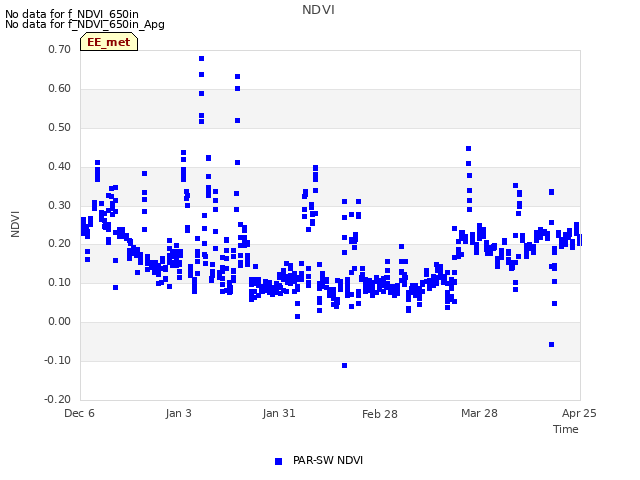Screen dimensions: 640x480
Task: Click the 'No data for f_NDVI_650in' message
Action: pyautogui.click(x=72, y=14)
